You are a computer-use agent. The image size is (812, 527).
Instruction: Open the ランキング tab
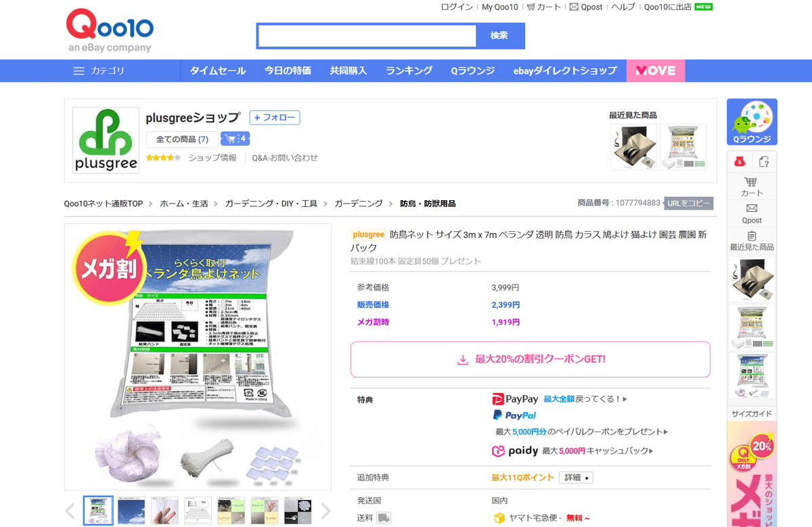pyautogui.click(x=409, y=71)
